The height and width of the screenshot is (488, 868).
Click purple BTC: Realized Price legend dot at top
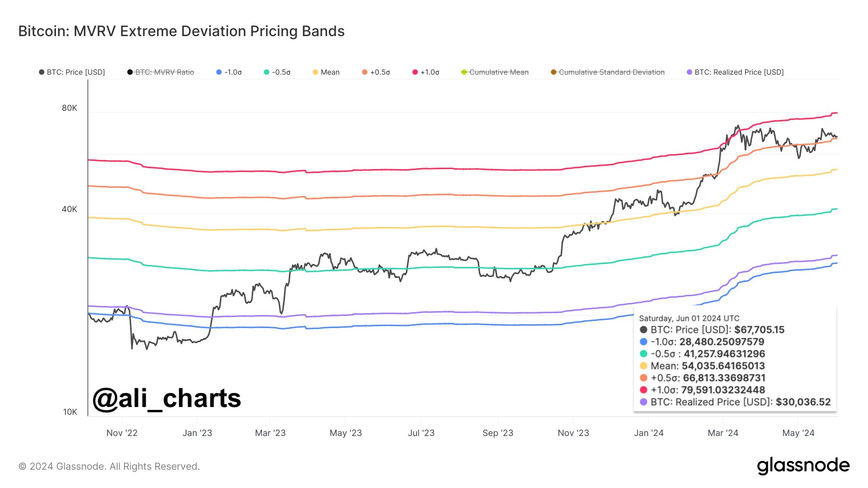coord(690,72)
